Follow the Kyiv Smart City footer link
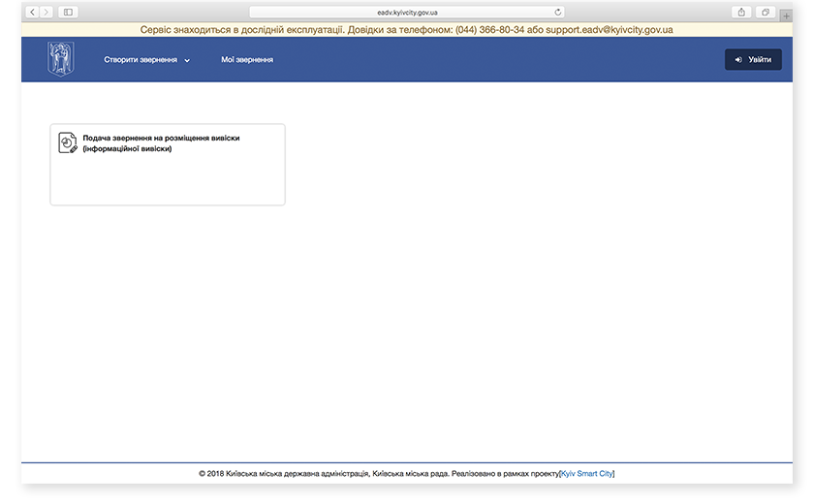The image size is (814, 504). pyautogui.click(x=586, y=474)
